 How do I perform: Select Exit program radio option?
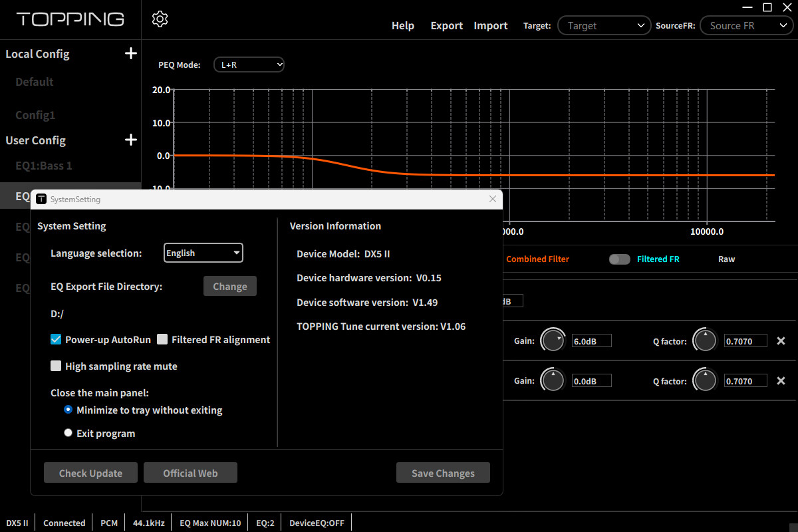(68, 433)
